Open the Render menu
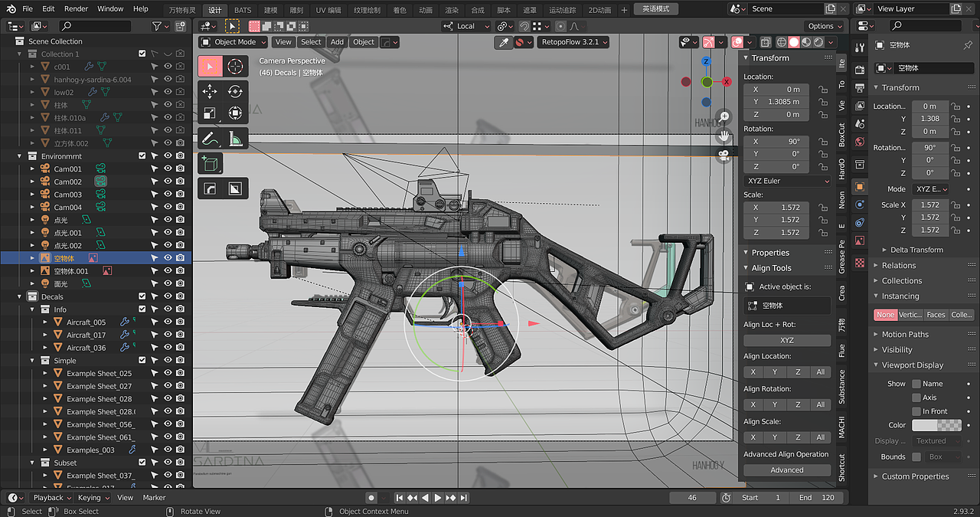Image resolution: width=980 pixels, height=517 pixels. pyautogui.click(x=76, y=8)
